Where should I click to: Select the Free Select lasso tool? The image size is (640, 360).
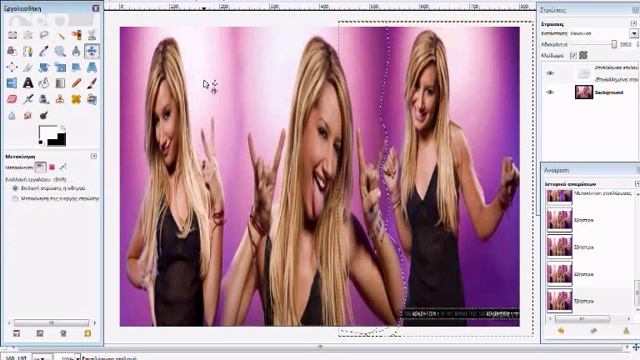(44, 36)
